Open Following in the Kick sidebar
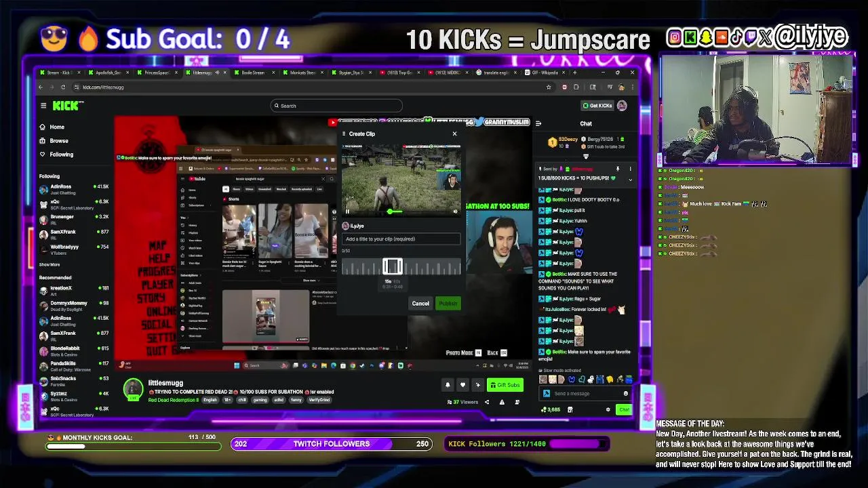Screen dimensions: 868x488 tap(56, 154)
